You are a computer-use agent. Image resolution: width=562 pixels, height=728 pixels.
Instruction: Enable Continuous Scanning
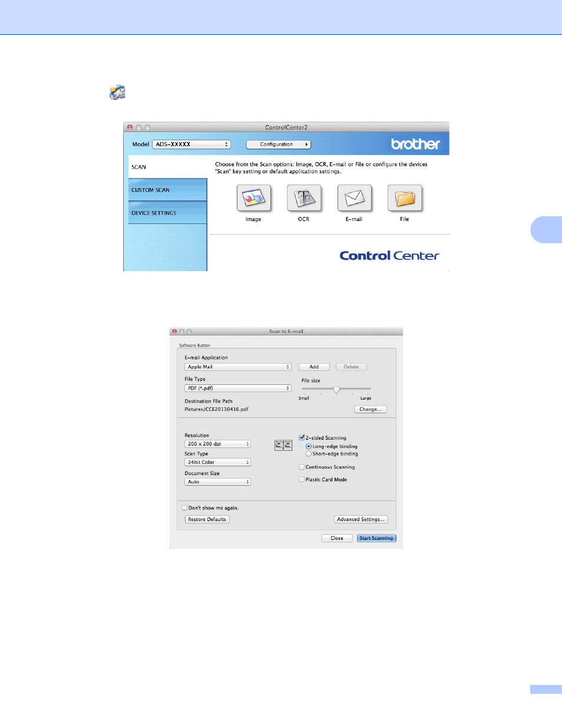302,467
